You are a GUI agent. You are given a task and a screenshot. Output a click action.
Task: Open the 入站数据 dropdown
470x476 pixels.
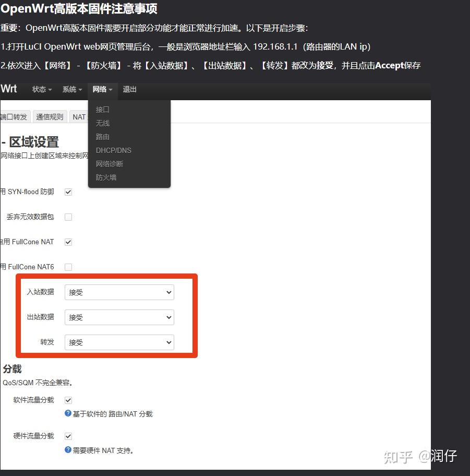(x=119, y=292)
